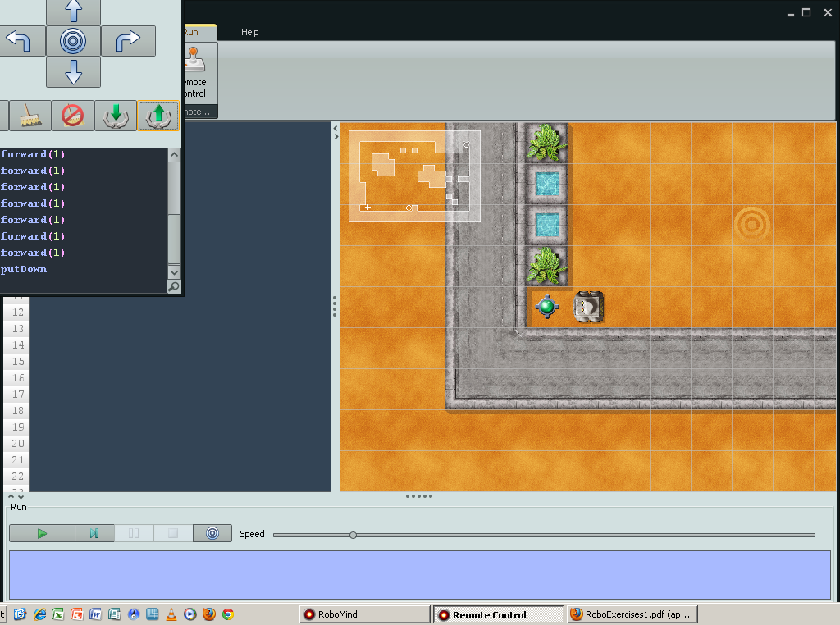Click the magnifier icon below the command log

[174, 286]
